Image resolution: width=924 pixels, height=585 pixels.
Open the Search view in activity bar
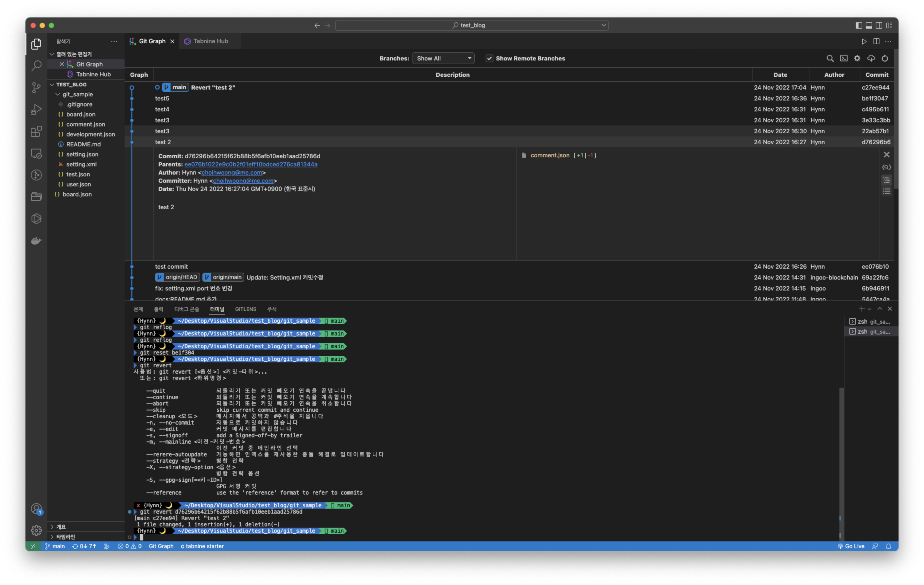(x=36, y=66)
